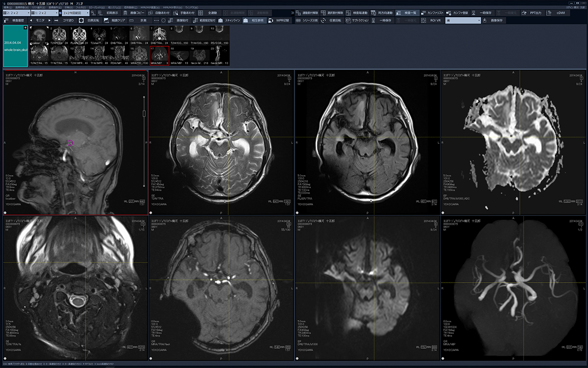Select thumbnail 20, the Neck-MR series
This screenshot has width=588, height=368.
(219, 56)
